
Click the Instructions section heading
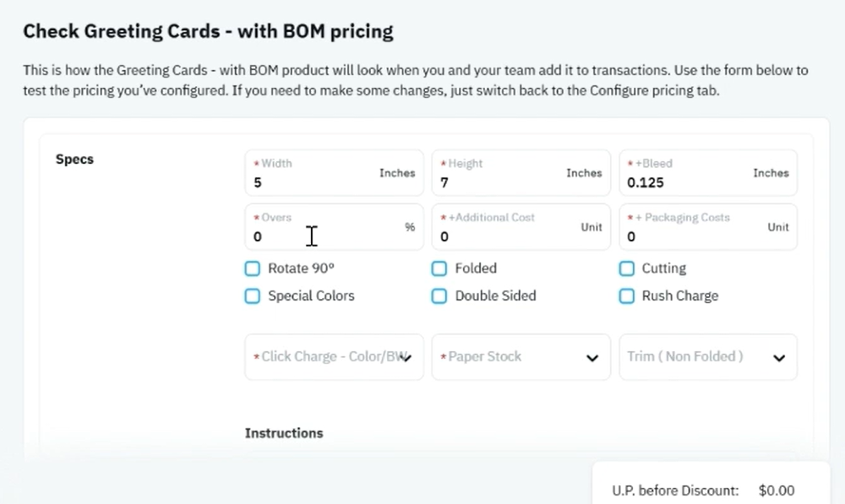[284, 433]
